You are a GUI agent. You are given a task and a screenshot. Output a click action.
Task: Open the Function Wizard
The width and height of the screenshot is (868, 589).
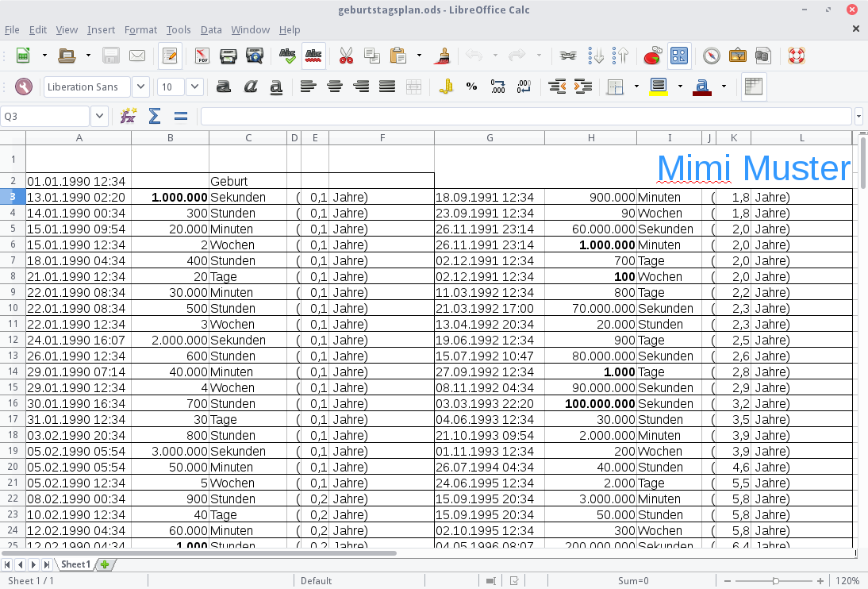pos(128,117)
